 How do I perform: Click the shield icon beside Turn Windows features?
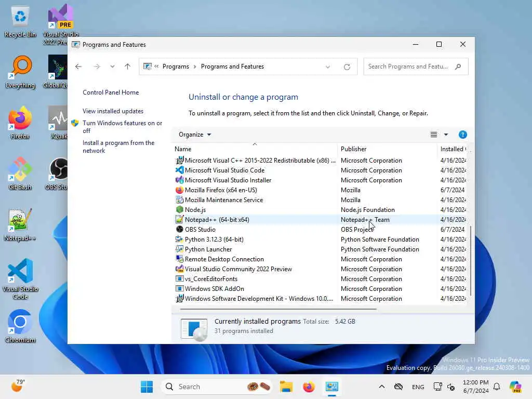(x=75, y=123)
